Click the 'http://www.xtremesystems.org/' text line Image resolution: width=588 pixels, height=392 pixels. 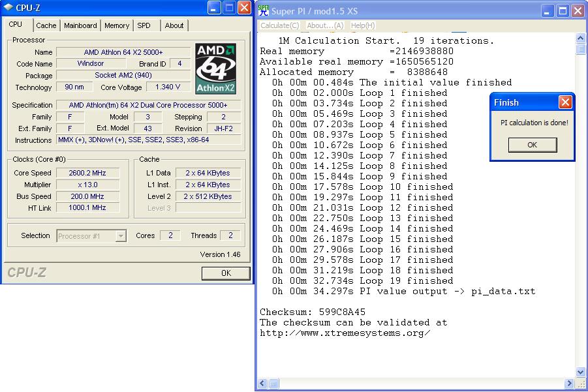tap(345, 333)
